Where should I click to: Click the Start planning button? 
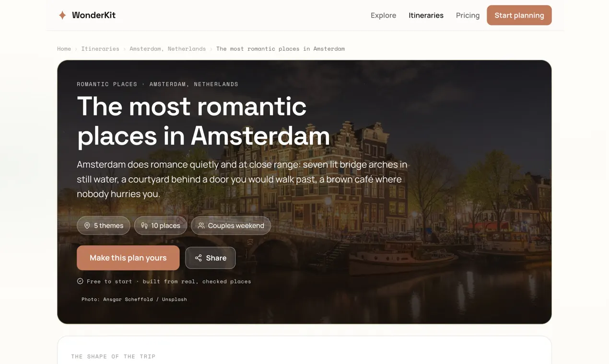(519, 15)
